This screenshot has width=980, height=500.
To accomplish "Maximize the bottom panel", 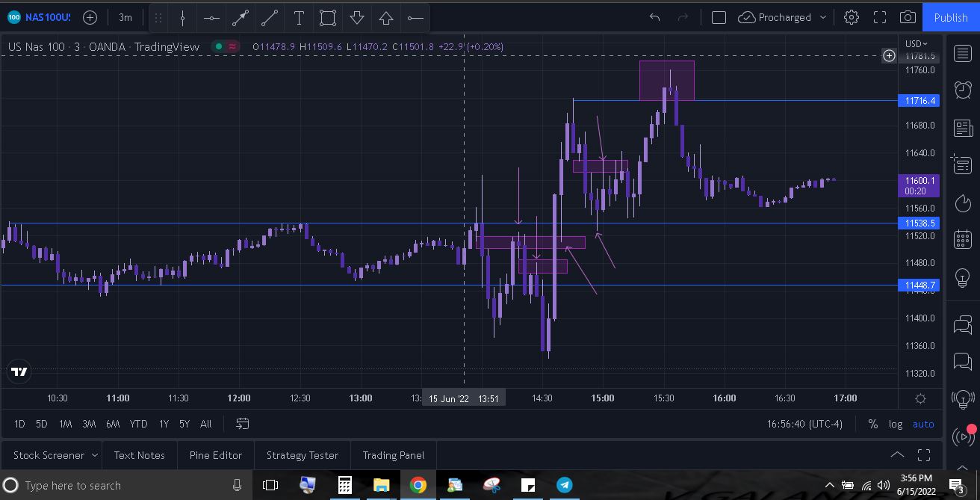I will click(924, 455).
